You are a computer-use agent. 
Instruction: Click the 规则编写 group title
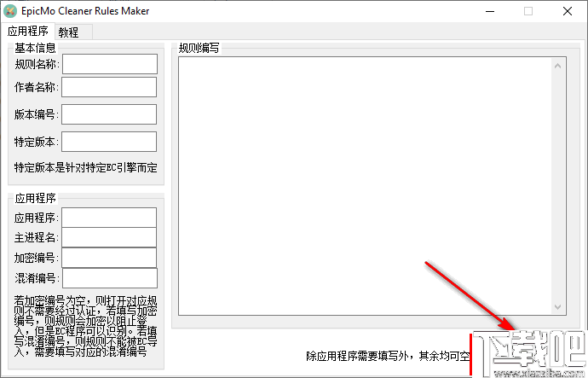pyautogui.click(x=199, y=48)
